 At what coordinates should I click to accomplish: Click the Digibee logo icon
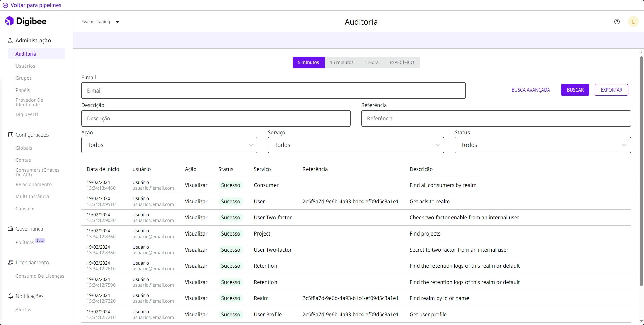pos(9,21)
